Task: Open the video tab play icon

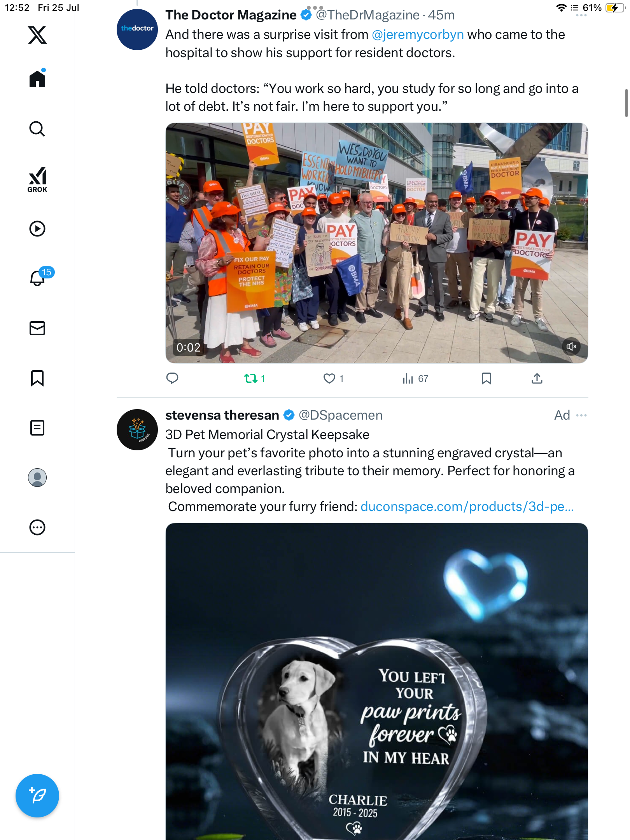Action: click(37, 229)
